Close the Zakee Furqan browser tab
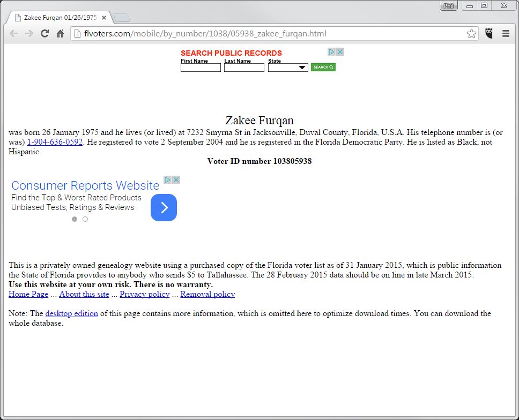519x420 pixels. coord(104,18)
